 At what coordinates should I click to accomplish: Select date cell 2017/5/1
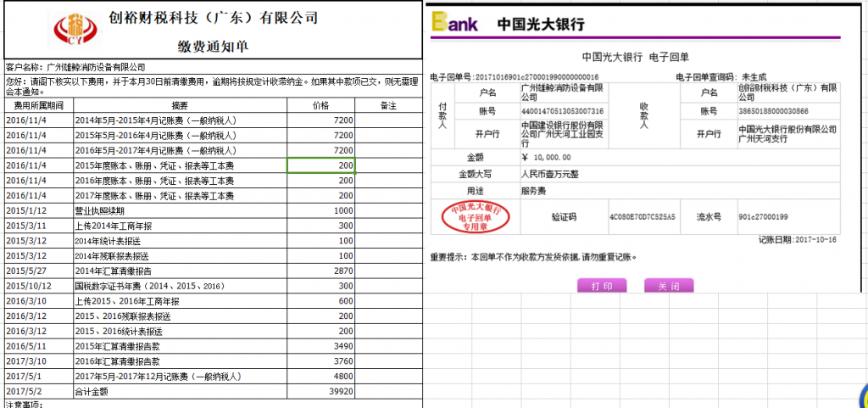(39, 377)
